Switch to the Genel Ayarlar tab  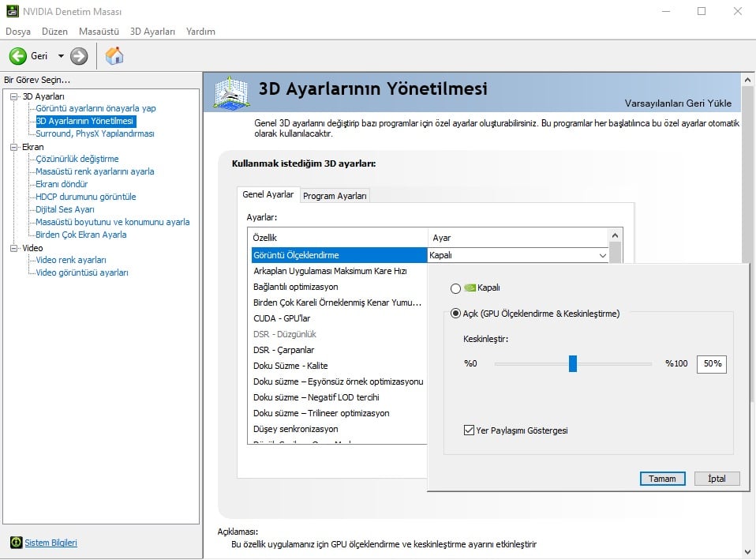point(268,194)
